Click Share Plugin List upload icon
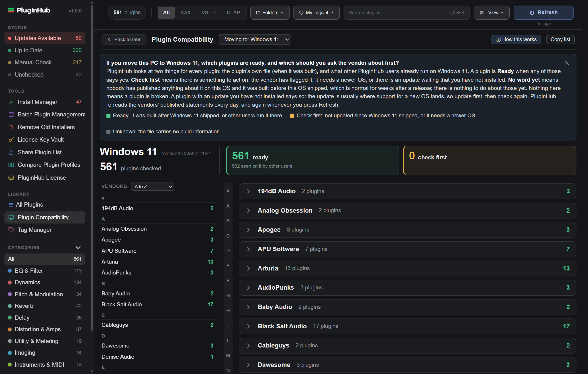This screenshot has height=374, width=588. pos(11,152)
